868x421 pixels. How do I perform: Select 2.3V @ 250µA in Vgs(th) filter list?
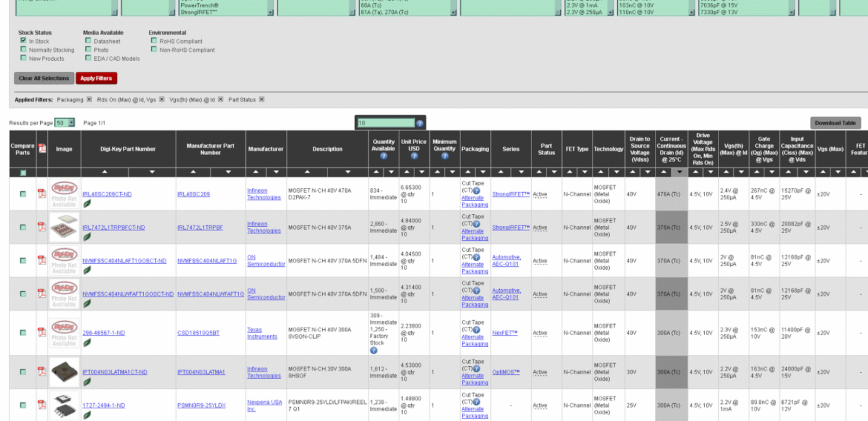pyautogui.click(x=584, y=12)
